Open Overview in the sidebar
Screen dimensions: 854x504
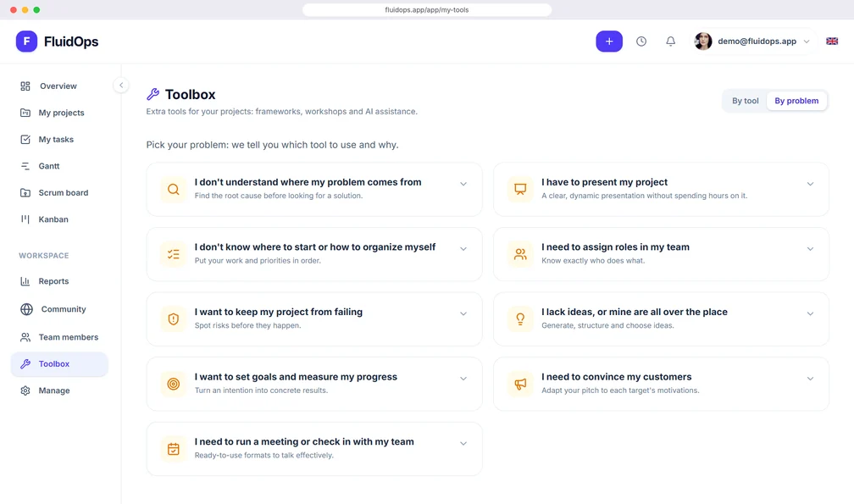59,86
